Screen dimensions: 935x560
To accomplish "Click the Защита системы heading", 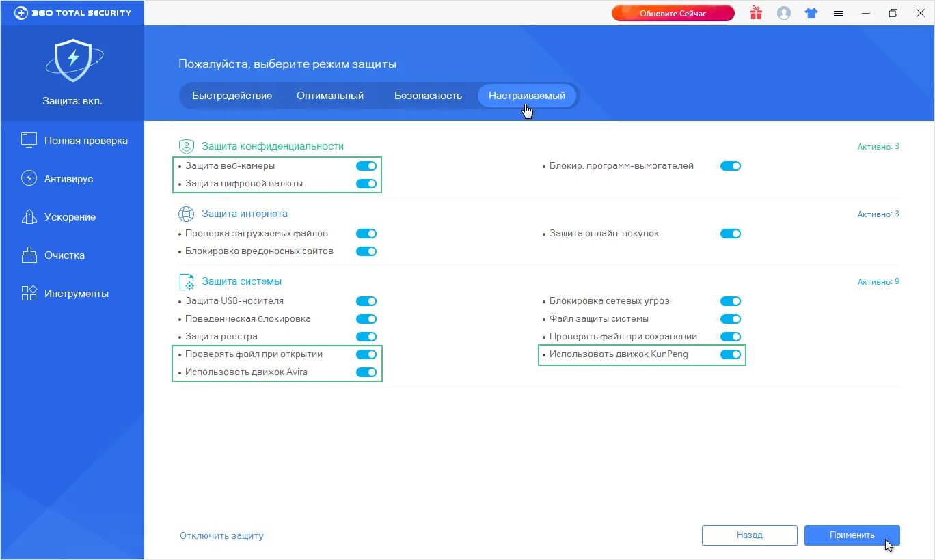I will pos(241,281).
